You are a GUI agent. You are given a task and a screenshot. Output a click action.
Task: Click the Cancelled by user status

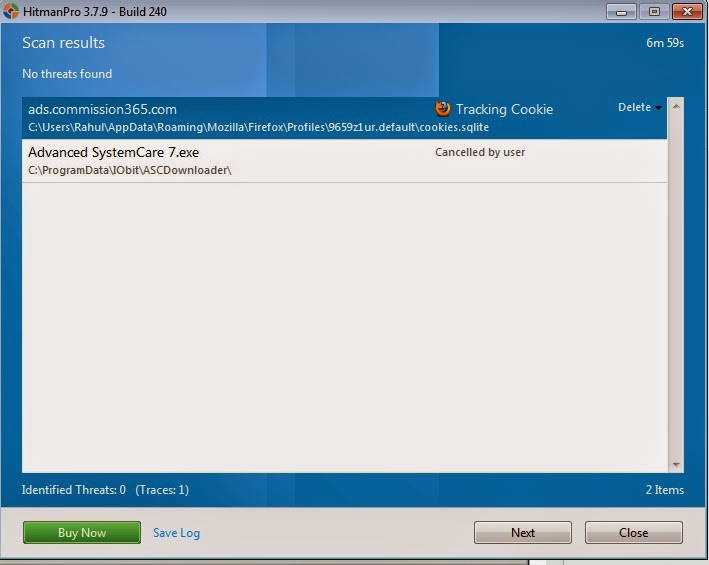pos(480,152)
